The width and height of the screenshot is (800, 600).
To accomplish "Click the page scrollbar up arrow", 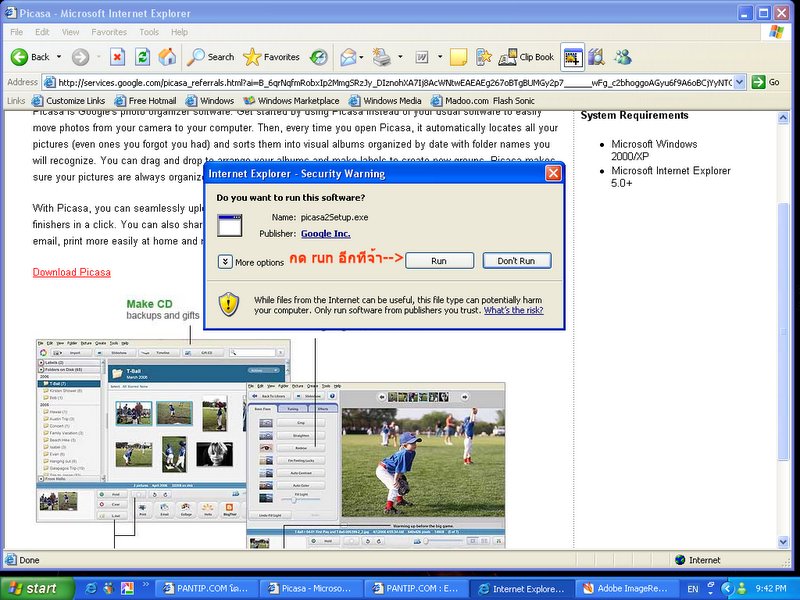I will point(783,118).
